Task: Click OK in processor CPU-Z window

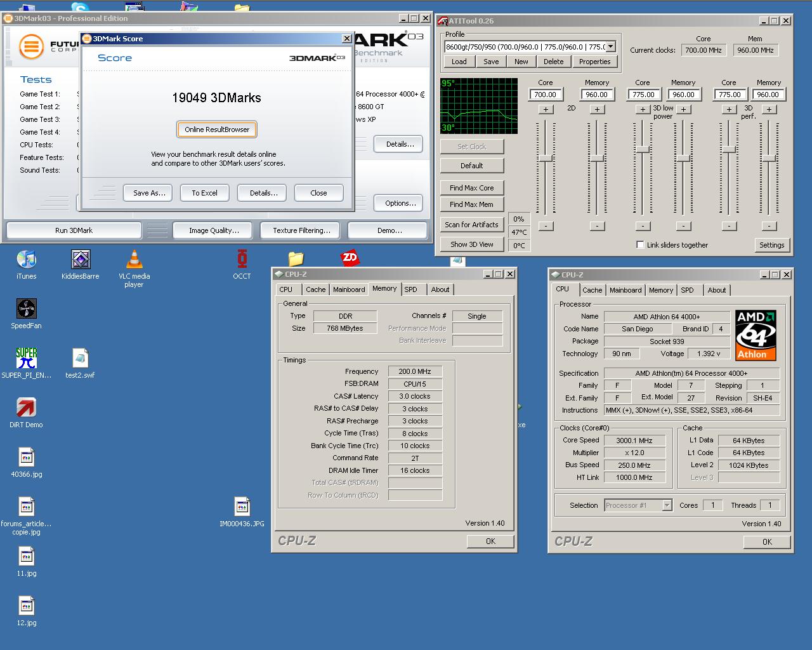Action: tap(767, 542)
